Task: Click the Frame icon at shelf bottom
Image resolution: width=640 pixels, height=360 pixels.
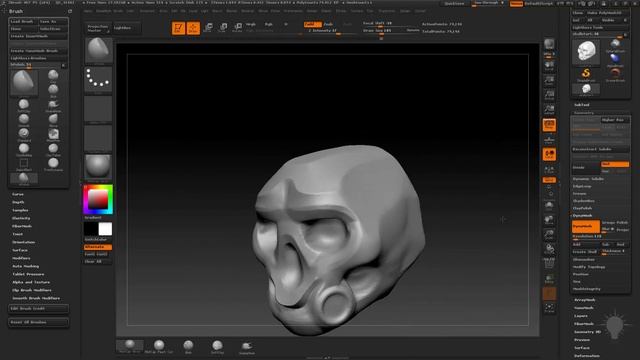Action: coord(549,308)
